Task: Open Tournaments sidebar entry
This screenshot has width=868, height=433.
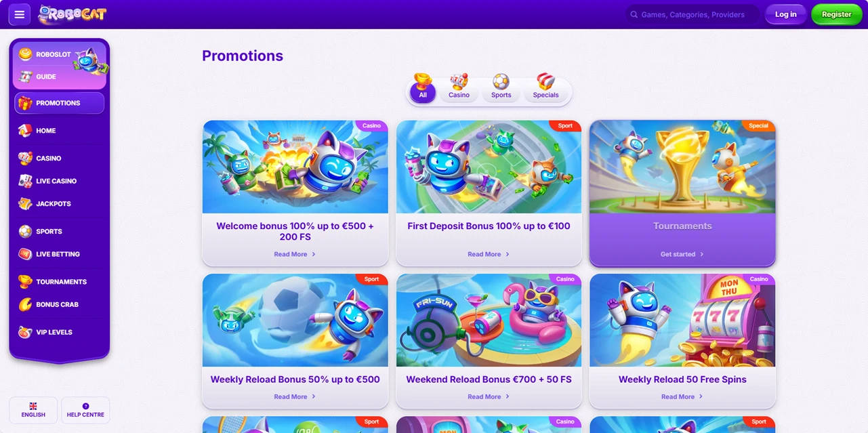Action: pyautogui.click(x=60, y=281)
